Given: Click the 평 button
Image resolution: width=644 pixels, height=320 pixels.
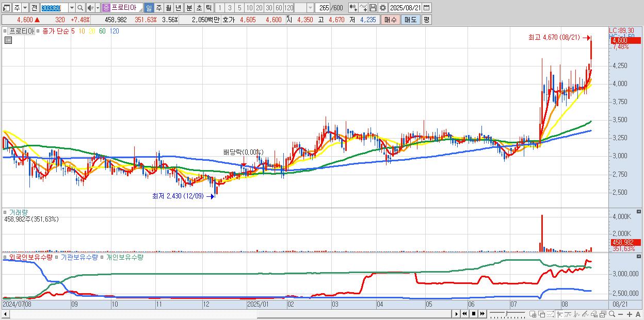Looking at the screenshot, I should click(x=426, y=20).
